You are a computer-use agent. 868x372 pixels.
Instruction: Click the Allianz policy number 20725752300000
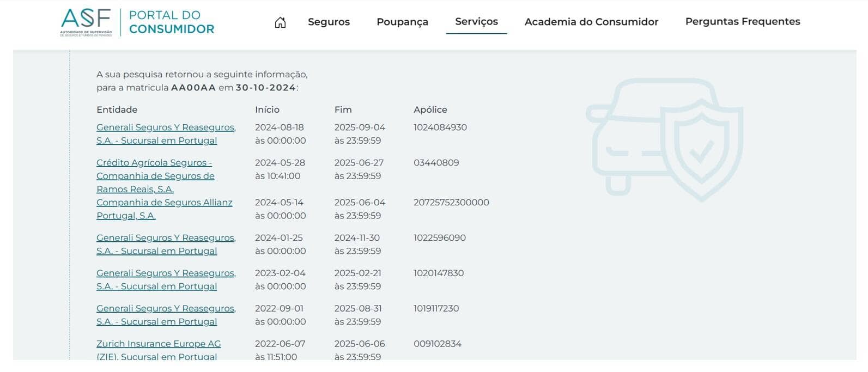click(x=451, y=202)
